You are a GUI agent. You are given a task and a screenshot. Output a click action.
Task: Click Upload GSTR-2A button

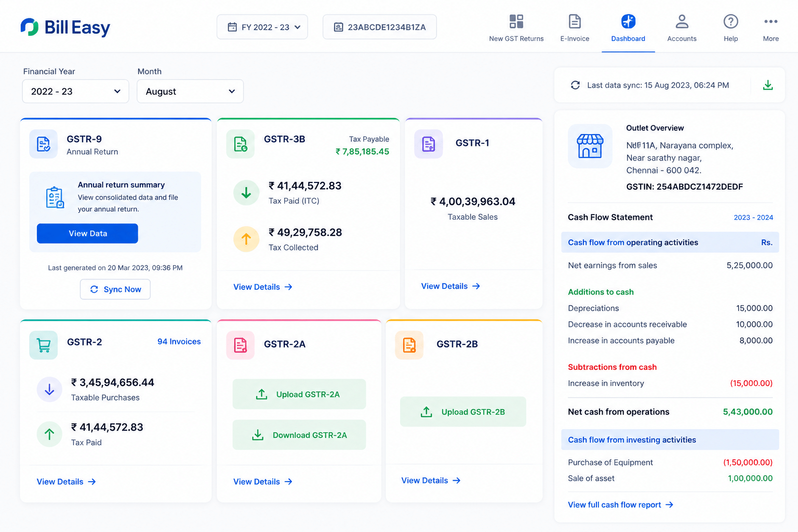coord(299,394)
